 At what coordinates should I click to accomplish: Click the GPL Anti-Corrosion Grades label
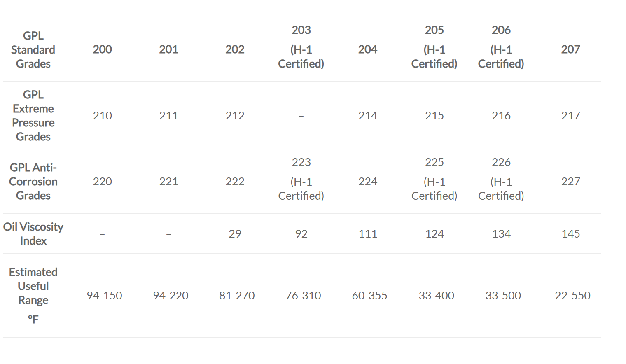(33, 182)
